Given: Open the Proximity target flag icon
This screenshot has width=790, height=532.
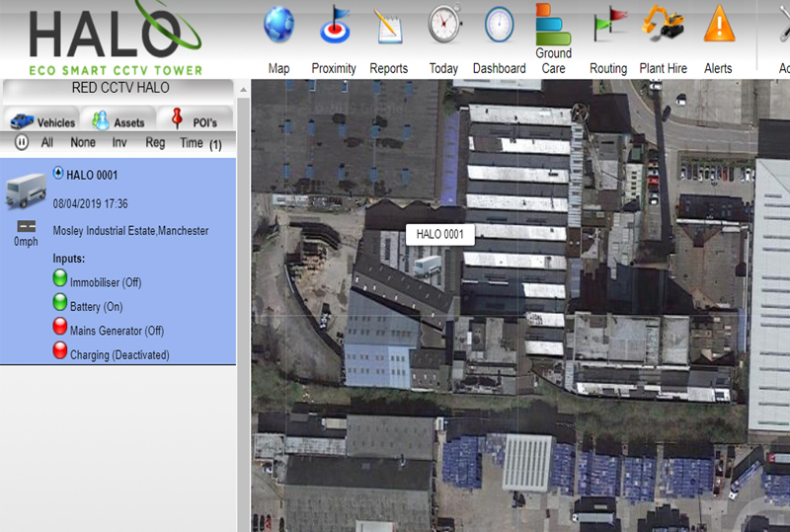Looking at the screenshot, I should (335, 24).
